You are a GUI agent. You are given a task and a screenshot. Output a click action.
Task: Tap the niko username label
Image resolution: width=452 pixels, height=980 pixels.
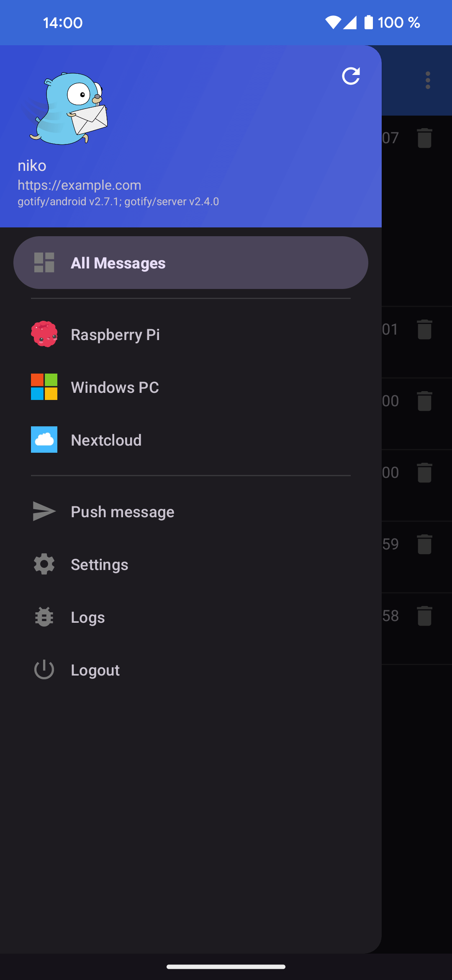[x=32, y=166]
